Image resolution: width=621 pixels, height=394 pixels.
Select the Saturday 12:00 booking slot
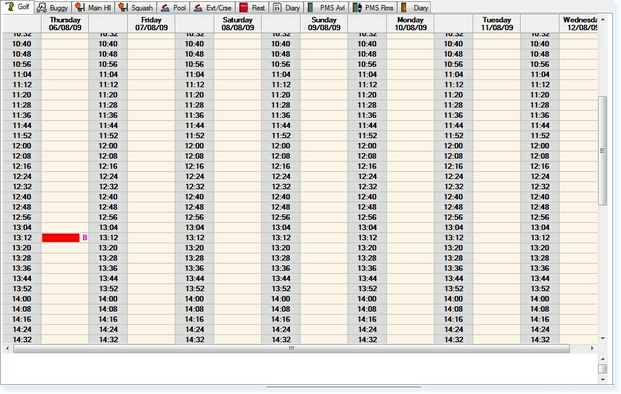pyautogui.click(x=238, y=146)
